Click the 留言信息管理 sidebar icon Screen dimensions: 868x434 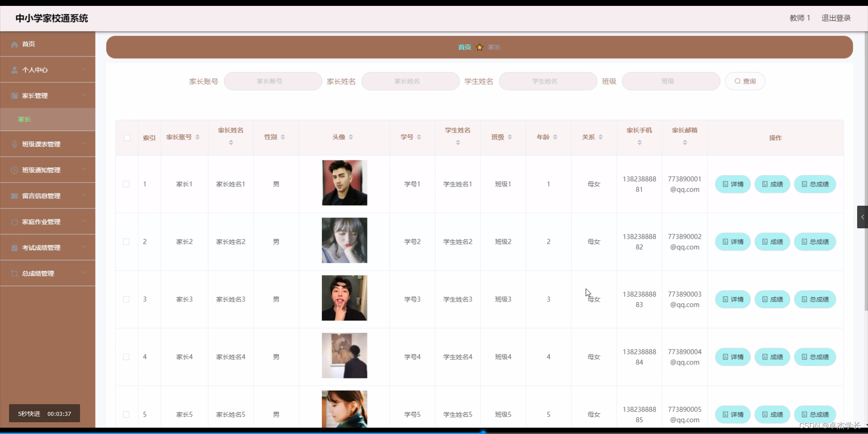[x=14, y=196]
